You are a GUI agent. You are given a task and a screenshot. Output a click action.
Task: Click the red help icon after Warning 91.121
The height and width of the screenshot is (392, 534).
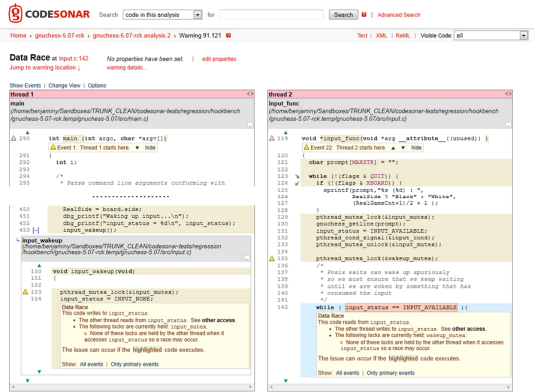coord(229,35)
